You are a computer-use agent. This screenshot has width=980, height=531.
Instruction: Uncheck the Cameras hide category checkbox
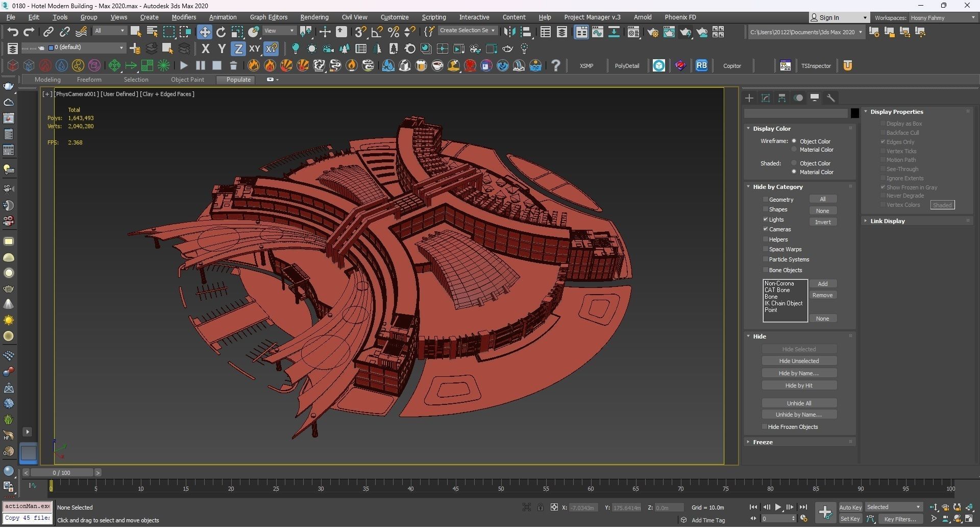coord(766,229)
